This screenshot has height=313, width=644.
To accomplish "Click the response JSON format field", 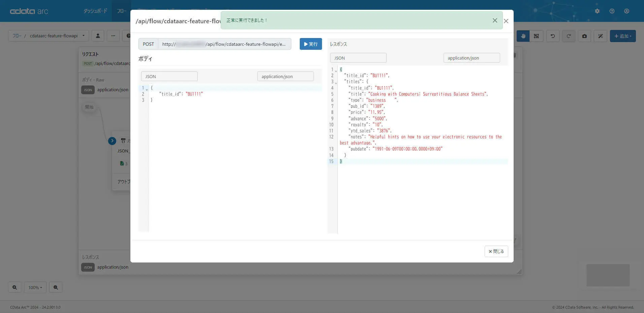I will 358,58.
